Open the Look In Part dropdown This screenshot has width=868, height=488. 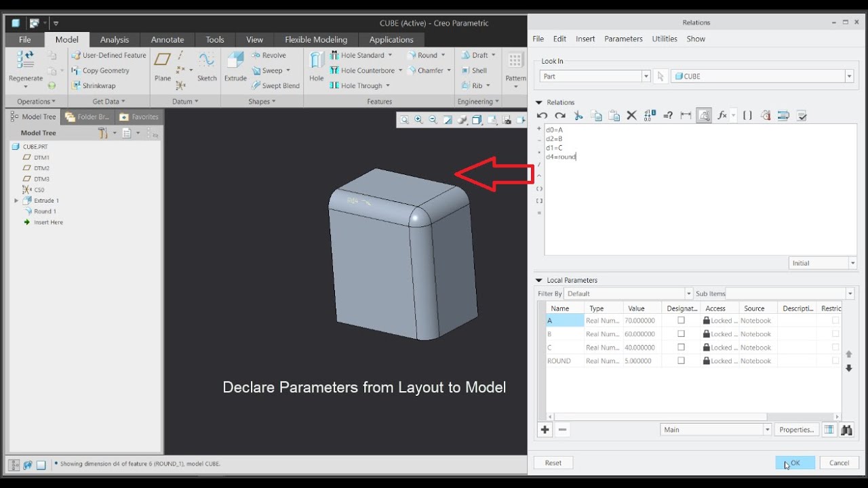coord(646,77)
